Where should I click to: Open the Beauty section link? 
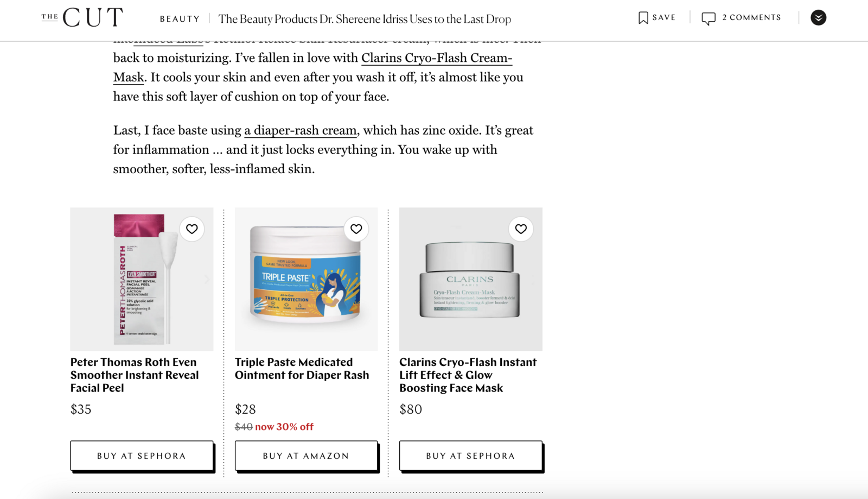coord(180,19)
